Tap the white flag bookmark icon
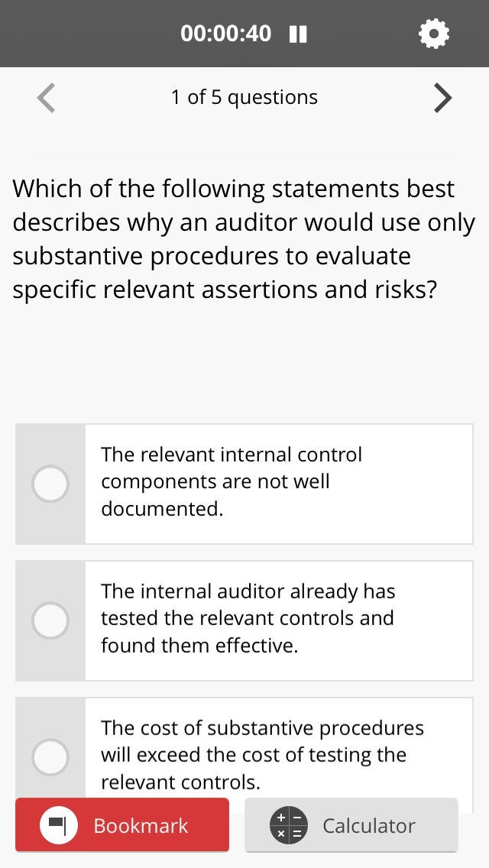This screenshot has height=868, width=489. click(x=59, y=825)
